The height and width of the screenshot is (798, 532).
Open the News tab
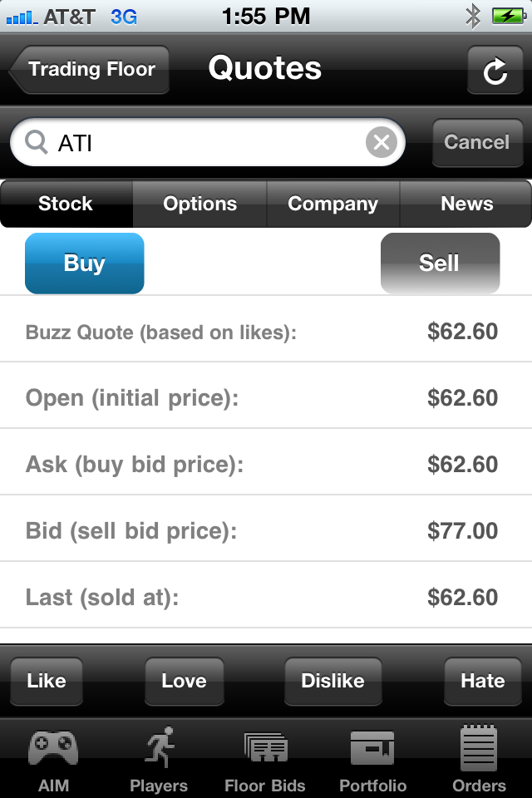click(x=466, y=204)
